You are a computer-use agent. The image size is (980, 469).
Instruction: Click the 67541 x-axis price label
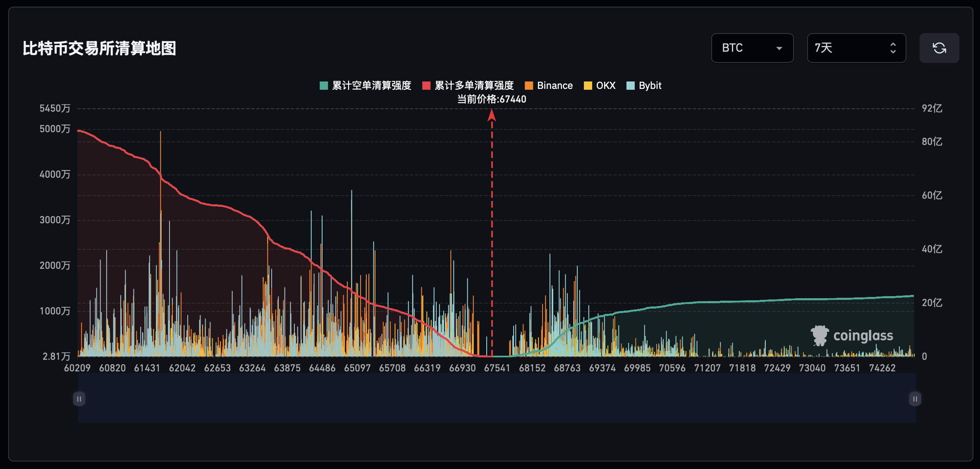tap(497, 368)
